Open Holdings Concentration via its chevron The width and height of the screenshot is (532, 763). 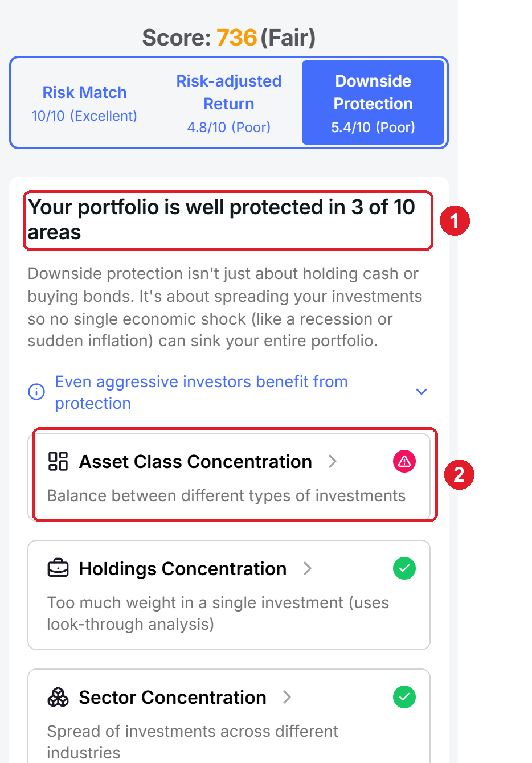(x=308, y=568)
